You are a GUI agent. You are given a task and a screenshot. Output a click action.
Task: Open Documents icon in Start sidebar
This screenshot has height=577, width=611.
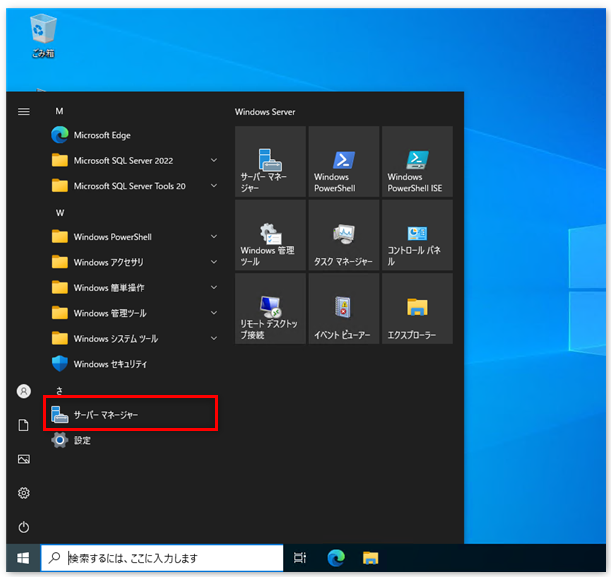pos(24,425)
